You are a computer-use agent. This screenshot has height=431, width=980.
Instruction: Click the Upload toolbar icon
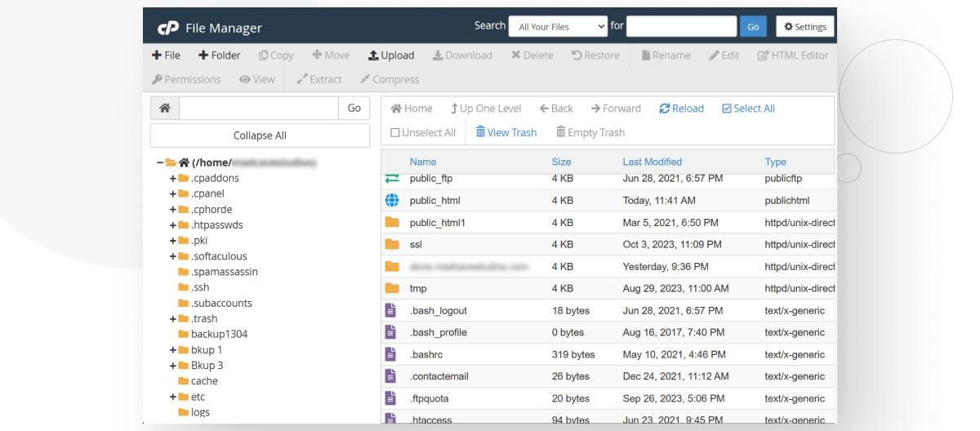(373, 56)
